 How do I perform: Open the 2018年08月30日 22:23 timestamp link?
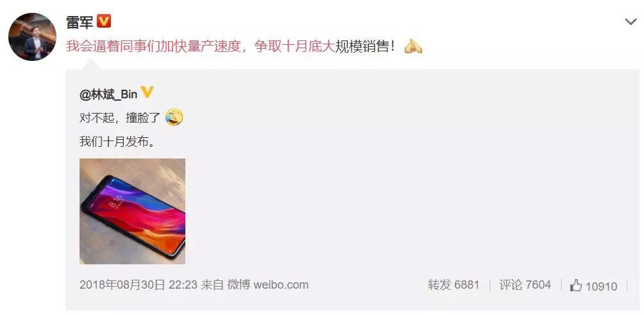point(139,285)
